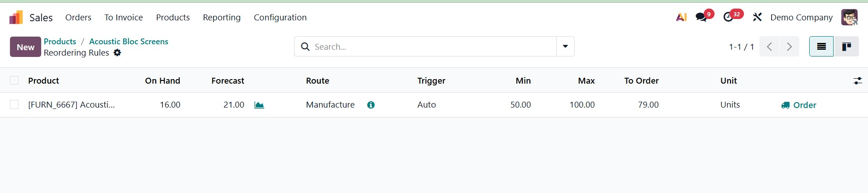Open the AI assistant icon

click(681, 17)
